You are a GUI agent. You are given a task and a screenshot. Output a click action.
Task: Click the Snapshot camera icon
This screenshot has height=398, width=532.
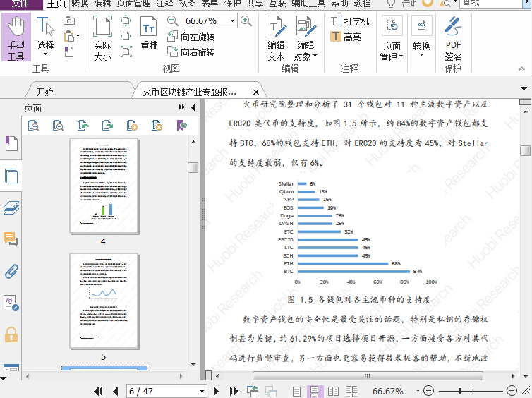69,21
